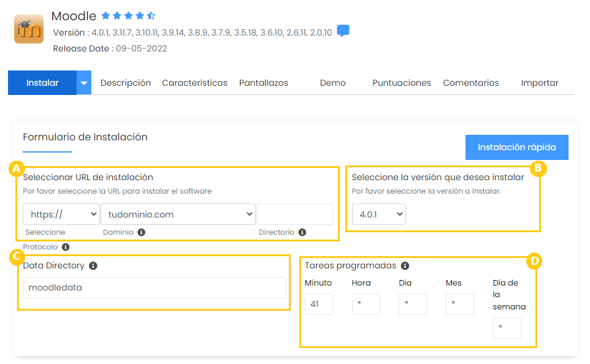The image size is (590, 364).
Task: Click the Instalación rápida button
Action: coord(517,148)
